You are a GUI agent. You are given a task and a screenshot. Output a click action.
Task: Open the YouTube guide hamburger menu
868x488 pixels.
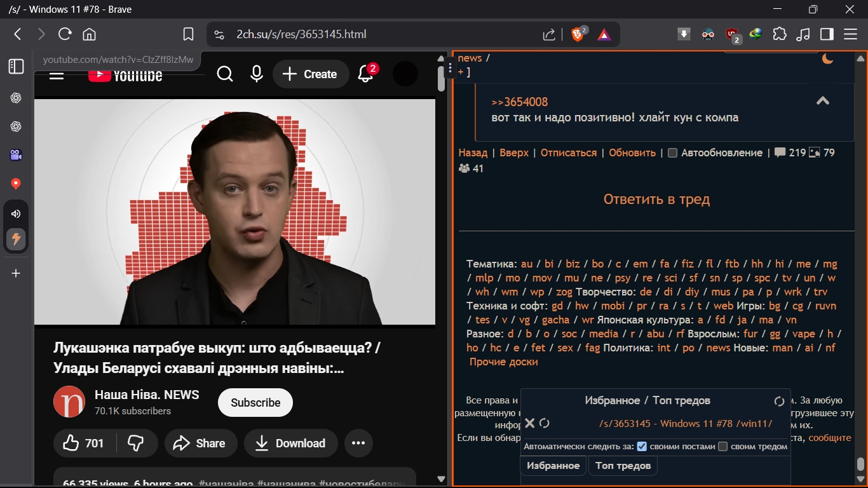click(x=57, y=74)
